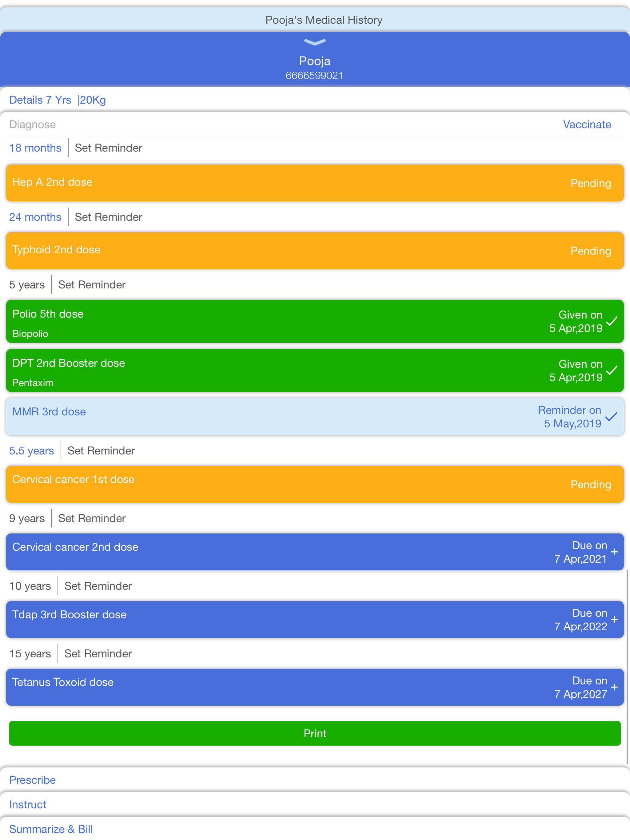Tap the plus icon on Tetanus Toxoid dose
The height and width of the screenshot is (840, 630).
coord(614,687)
